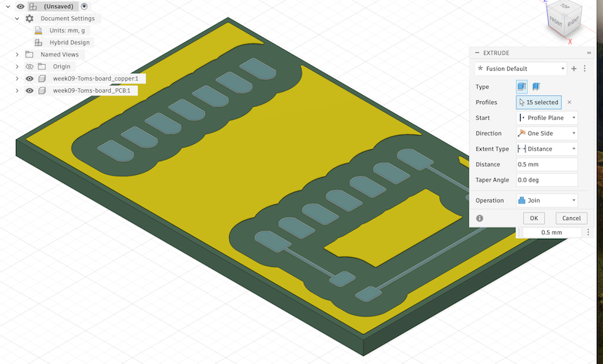The height and width of the screenshot is (364, 603).
Task: Open the Direction 'One Side' dropdown
Action: (x=546, y=133)
